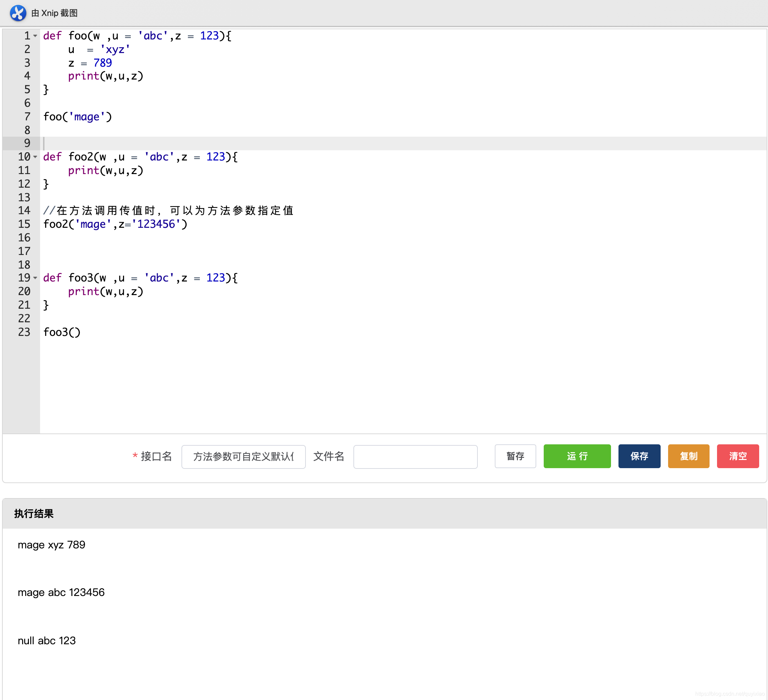Screen dimensions: 768x700
Task: Click the output line 'mage abc 123456'
Action: pos(61,593)
